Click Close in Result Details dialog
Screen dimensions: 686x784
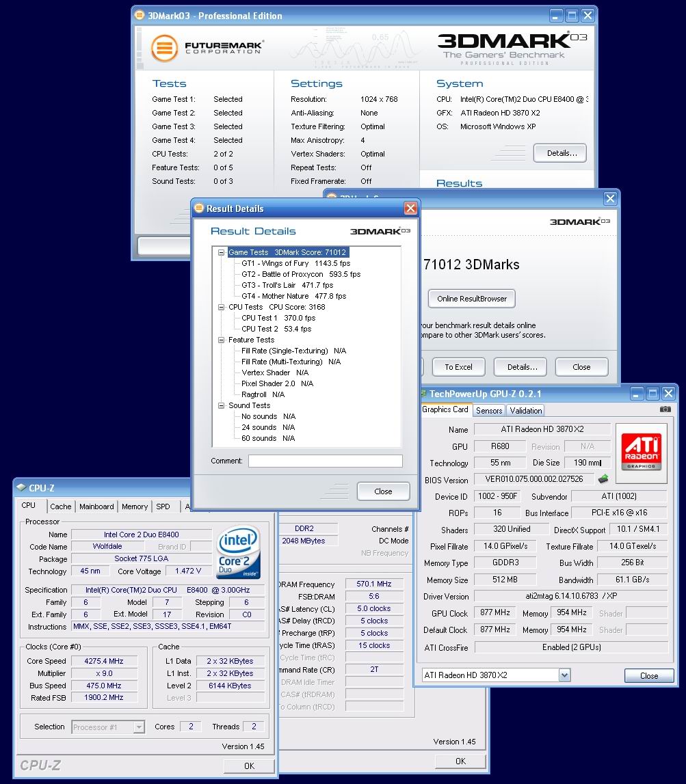point(383,491)
